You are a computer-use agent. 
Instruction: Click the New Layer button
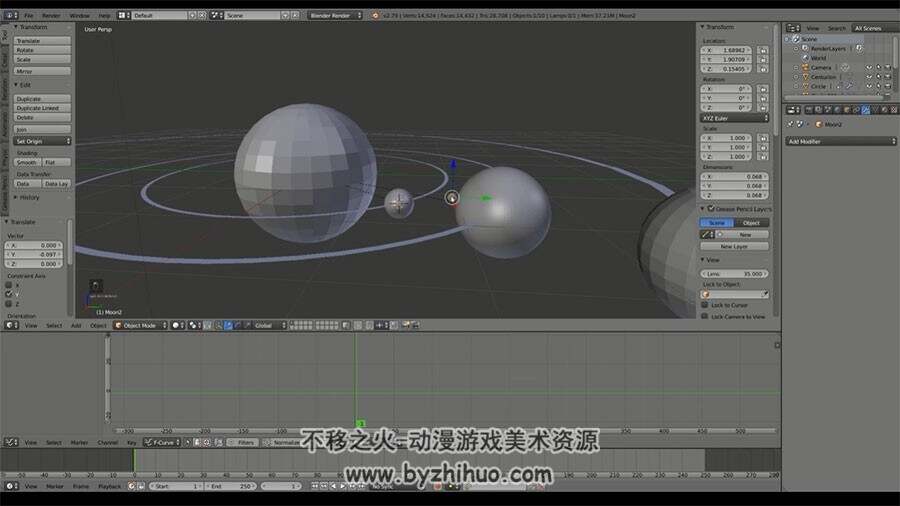pyautogui.click(x=734, y=246)
